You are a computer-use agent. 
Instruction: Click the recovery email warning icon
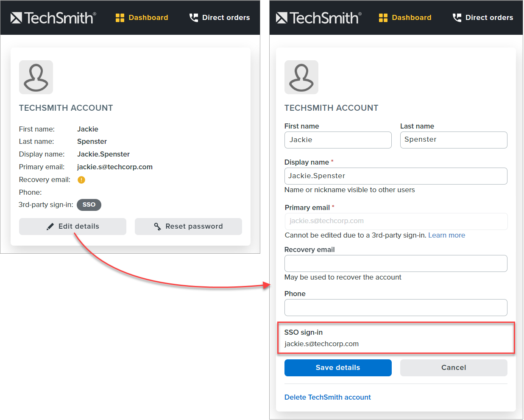[81, 180]
